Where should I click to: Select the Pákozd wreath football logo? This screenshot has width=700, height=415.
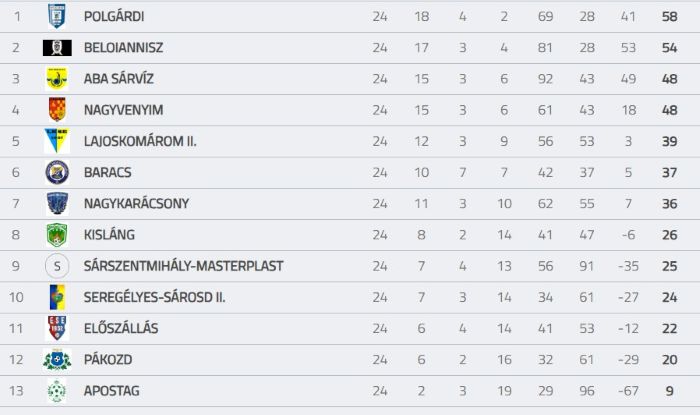pos(57,360)
